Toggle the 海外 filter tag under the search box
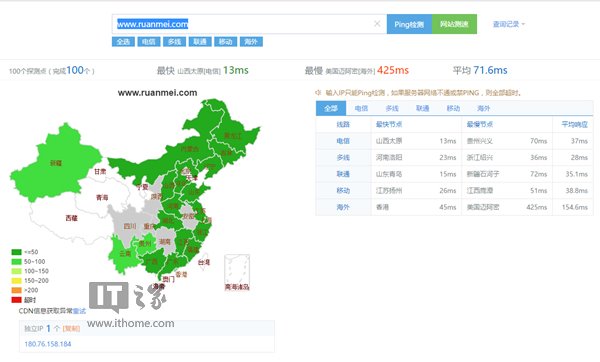 [x=251, y=42]
